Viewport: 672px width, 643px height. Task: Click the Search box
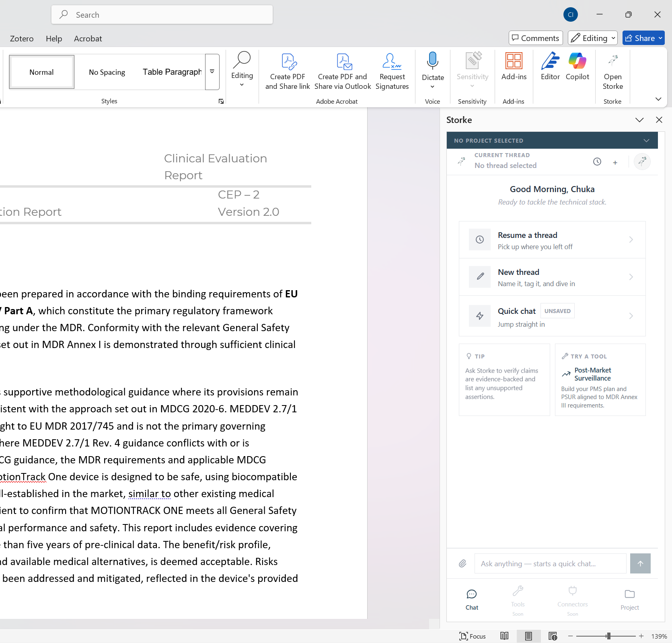[162, 15]
